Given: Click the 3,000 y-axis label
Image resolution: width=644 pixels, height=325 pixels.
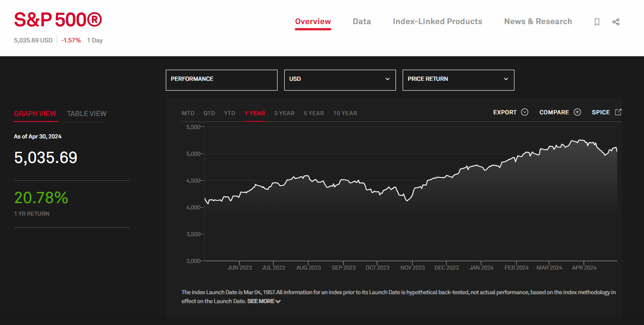Looking at the screenshot, I should [x=194, y=261].
